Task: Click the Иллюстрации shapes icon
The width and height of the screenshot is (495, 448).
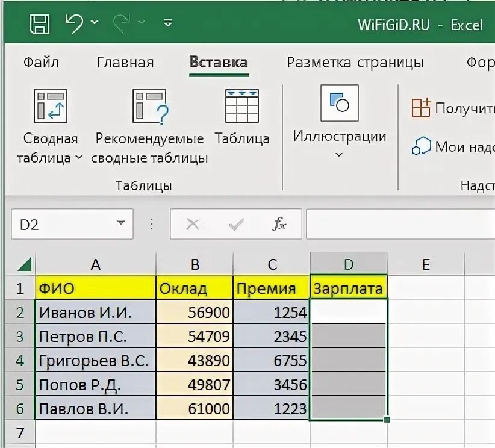Action: coord(340,102)
